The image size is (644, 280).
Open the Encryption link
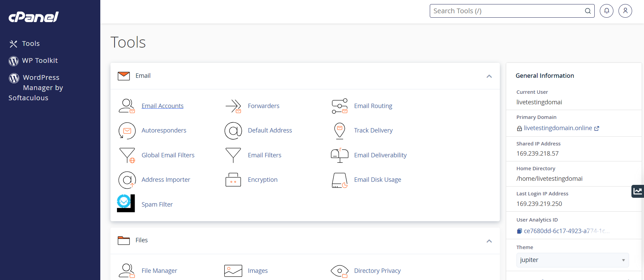click(x=262, y=180)
